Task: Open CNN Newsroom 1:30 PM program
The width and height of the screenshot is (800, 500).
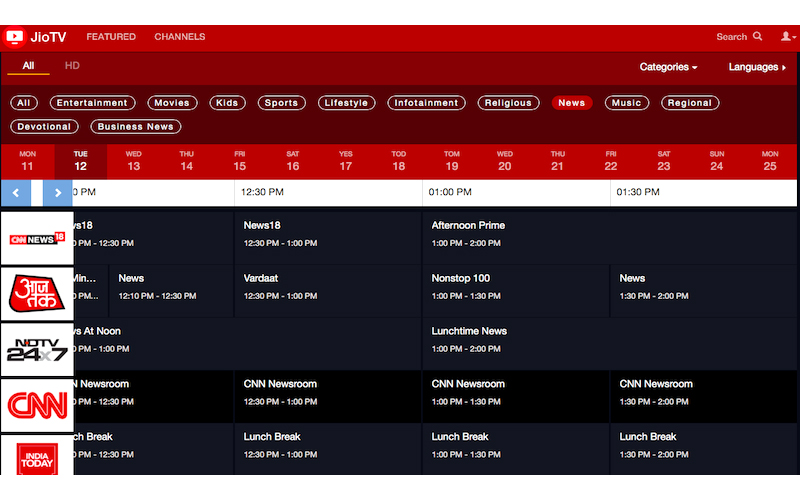Action: [704, 396]
